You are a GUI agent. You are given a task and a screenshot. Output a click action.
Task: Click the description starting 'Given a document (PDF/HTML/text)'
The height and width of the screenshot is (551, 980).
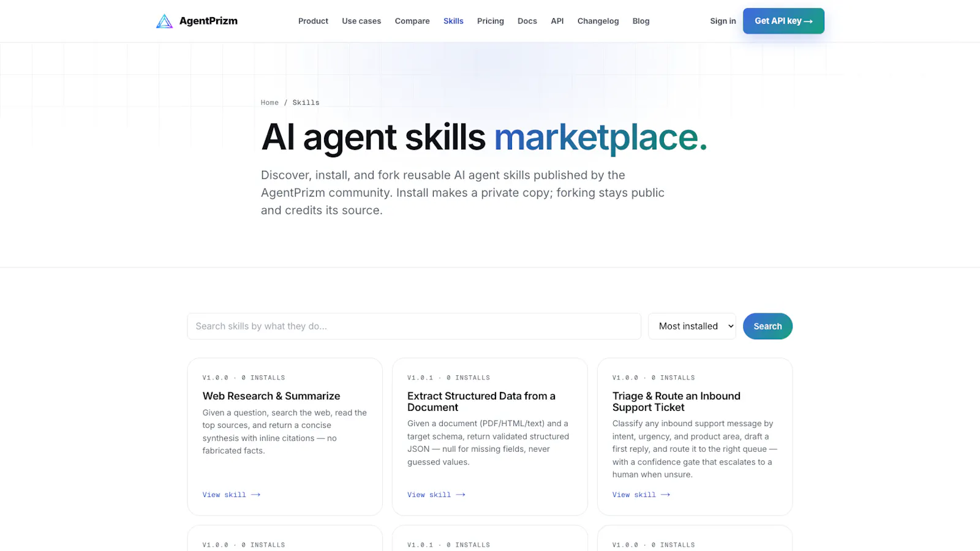(488, 443)
